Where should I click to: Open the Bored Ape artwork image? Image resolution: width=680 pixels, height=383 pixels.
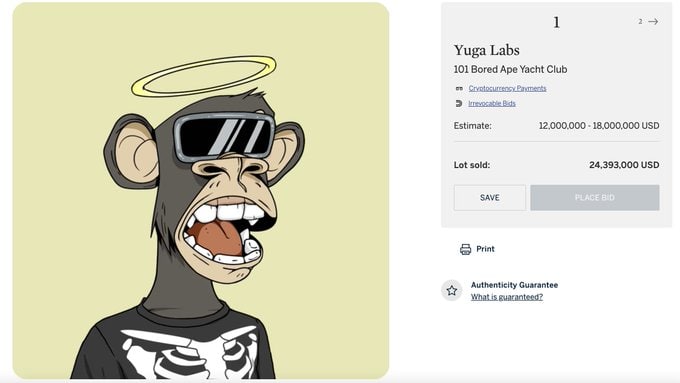click(x=201, y=191)
